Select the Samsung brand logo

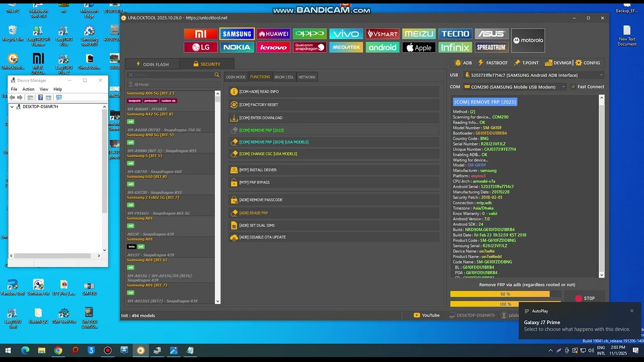tap(237, 34)
